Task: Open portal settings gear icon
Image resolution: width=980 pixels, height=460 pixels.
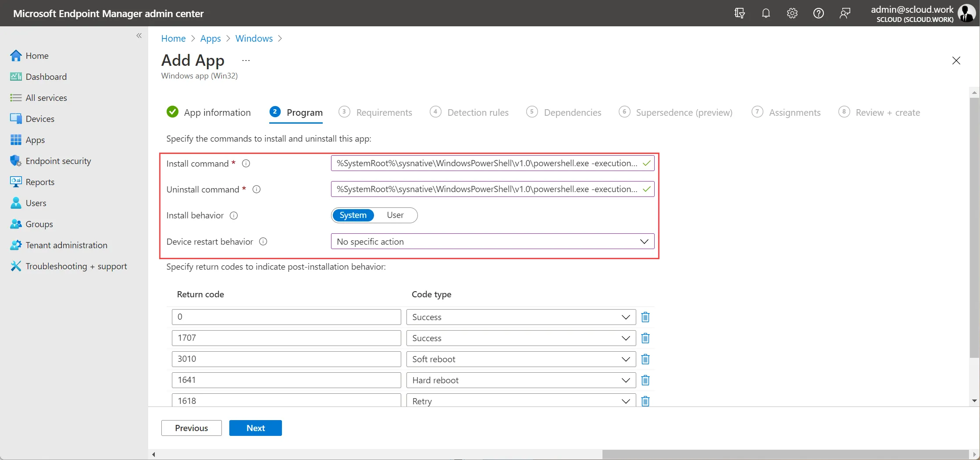Action: pyautogui.click(x=792, y=13)
